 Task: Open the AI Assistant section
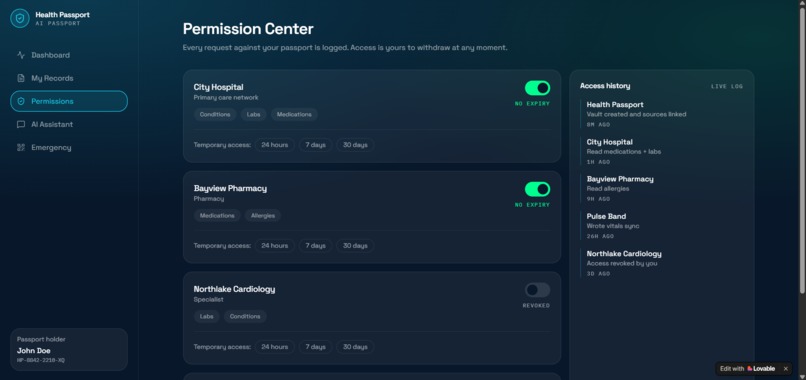coord(69,124)
